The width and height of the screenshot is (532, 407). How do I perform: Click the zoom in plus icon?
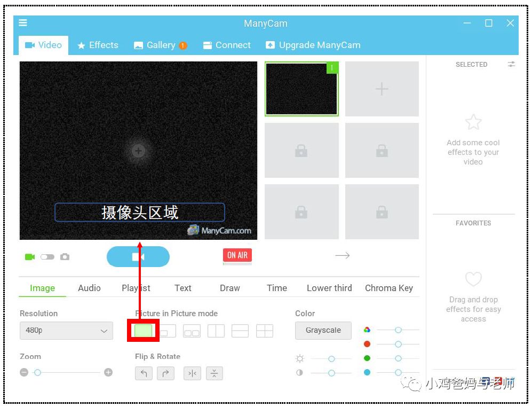[x=108, y=372]
